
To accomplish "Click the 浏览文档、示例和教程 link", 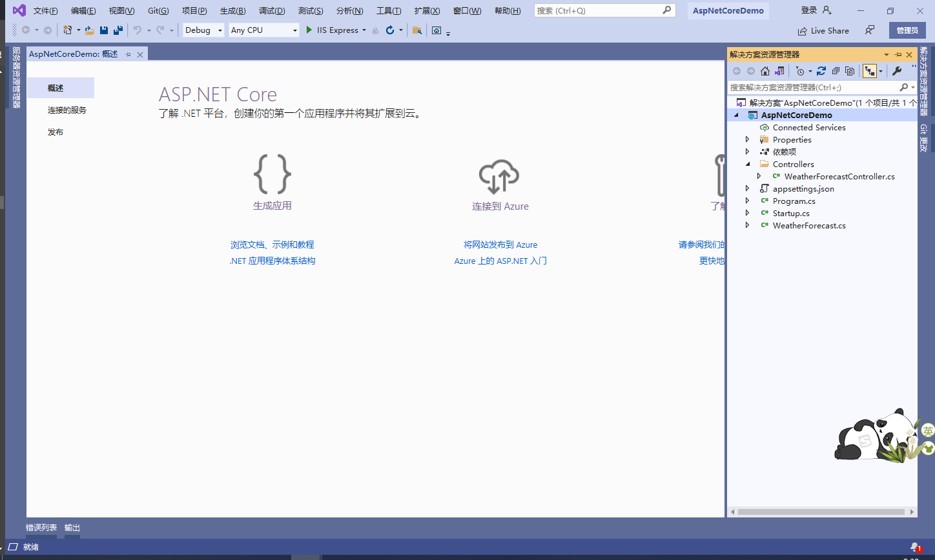I will click(272, 245).
